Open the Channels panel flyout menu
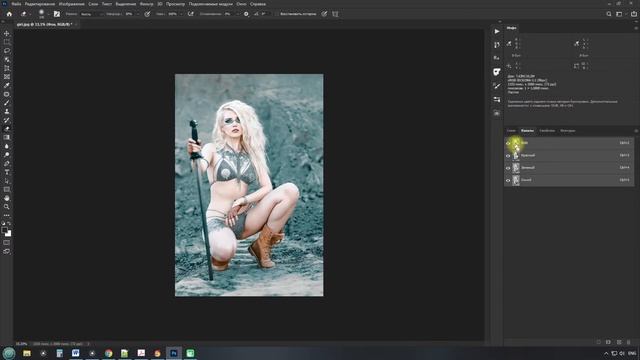 point(636,131)
